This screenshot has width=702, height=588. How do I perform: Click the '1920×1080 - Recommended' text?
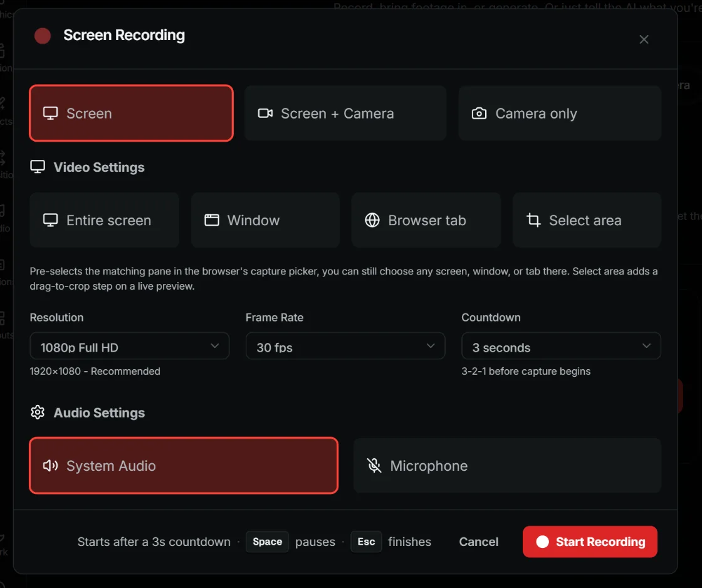click(95, 371)
